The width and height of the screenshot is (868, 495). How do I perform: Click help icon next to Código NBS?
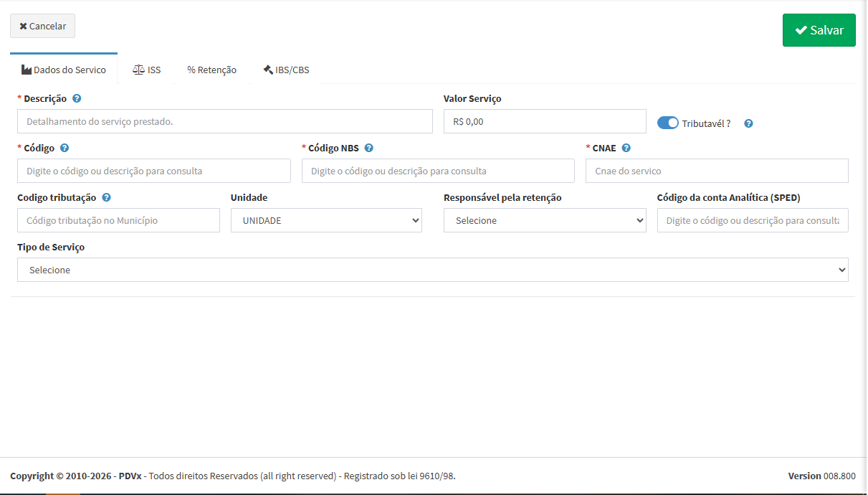(368, 148)
